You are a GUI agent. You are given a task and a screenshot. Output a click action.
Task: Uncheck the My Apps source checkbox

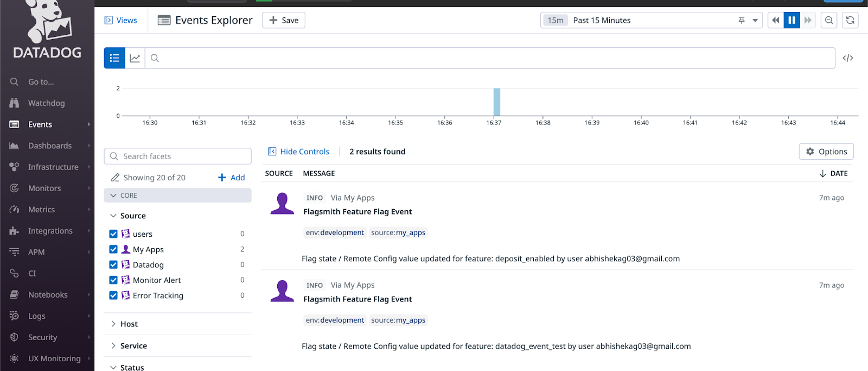click(x=113, y=249)
